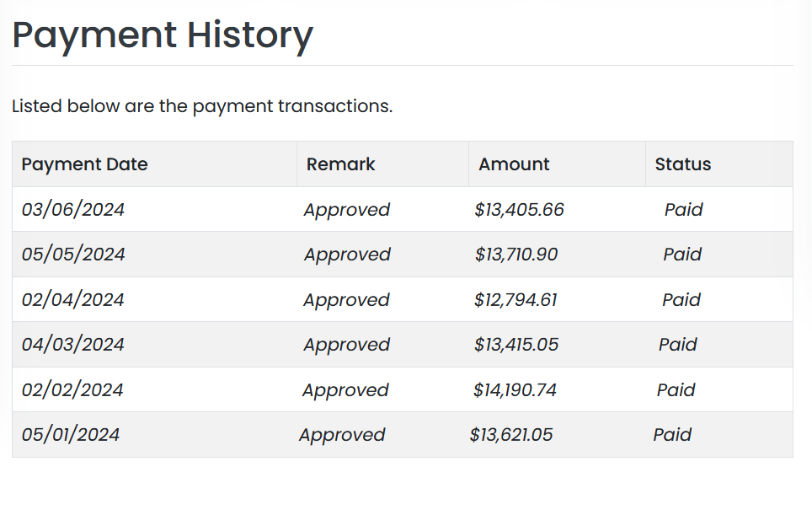The height and width of the screenshot is (515, 812).
Task: Click Approved remark in the 03/06/2024 row
Action: (x=347, y=210)
